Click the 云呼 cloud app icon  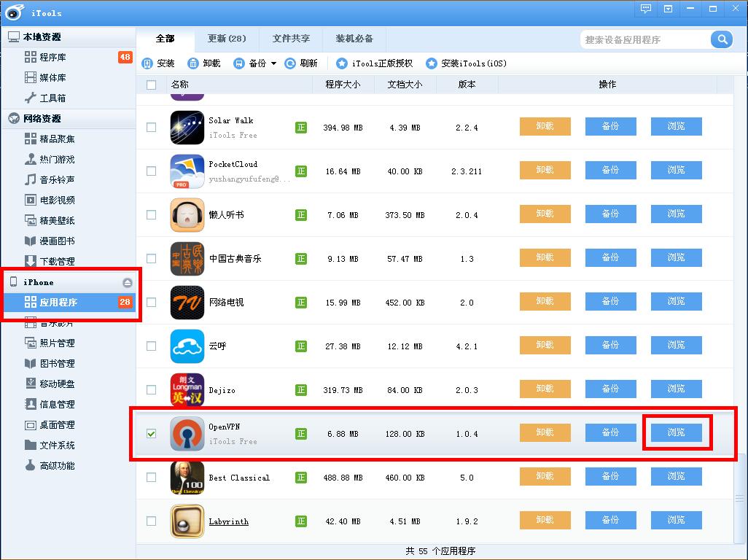(187, 346)
